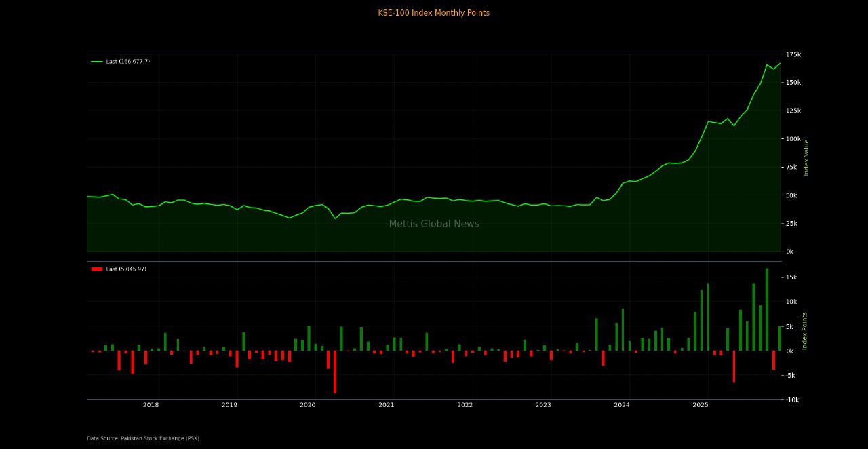Click the 15k tick label on the Index Points axis
This screenshot has width=868, height=449.
click(x=792, y=277)
